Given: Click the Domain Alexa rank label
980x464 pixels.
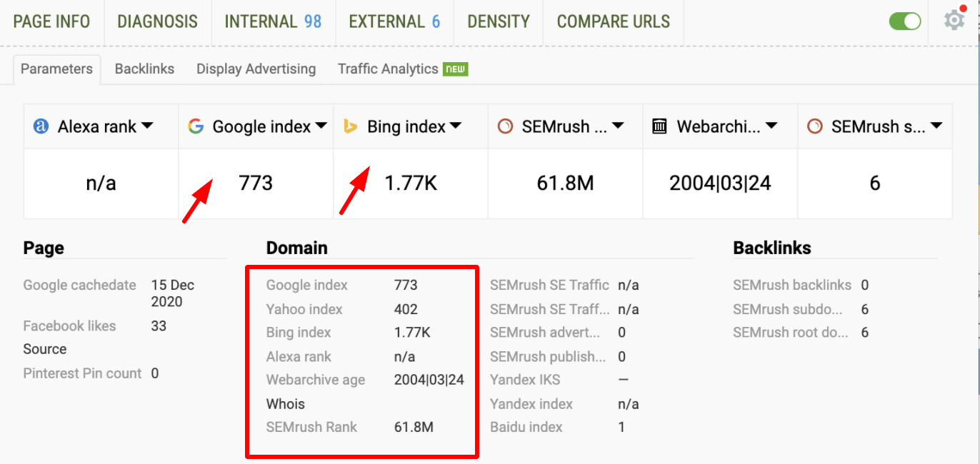Looking at the screenshot, I should coord(299,356).
